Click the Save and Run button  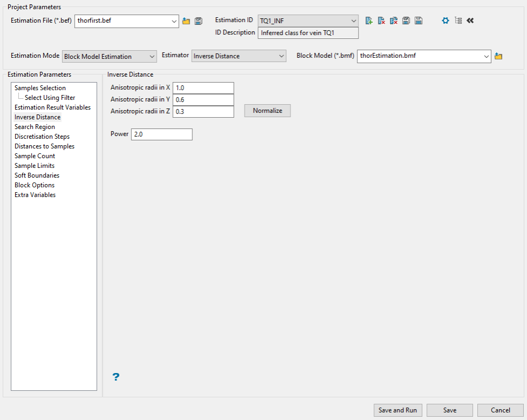point(397,410)
